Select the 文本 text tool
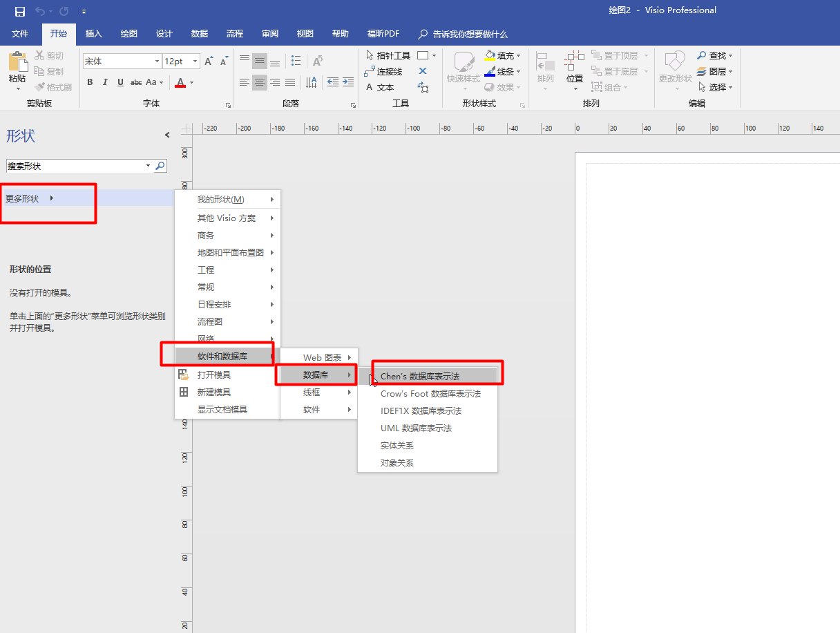 pyautogui.click(x=385, y=87)
